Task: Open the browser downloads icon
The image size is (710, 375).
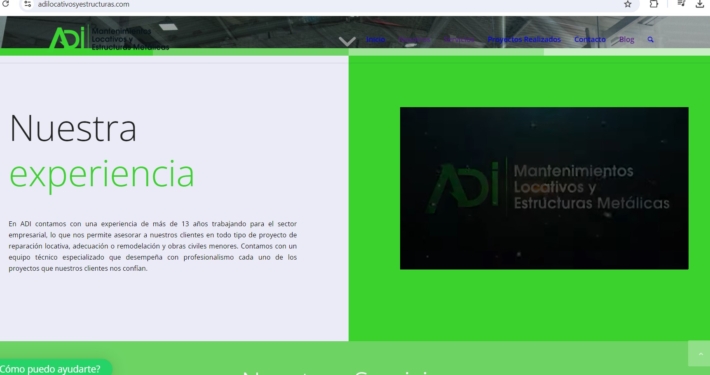Action: [700, 4]
